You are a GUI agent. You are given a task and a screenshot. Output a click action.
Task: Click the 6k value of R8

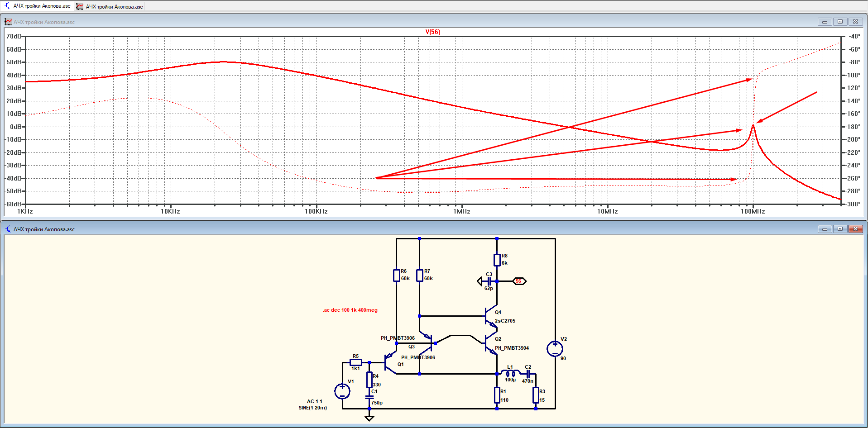click(504, 263)
